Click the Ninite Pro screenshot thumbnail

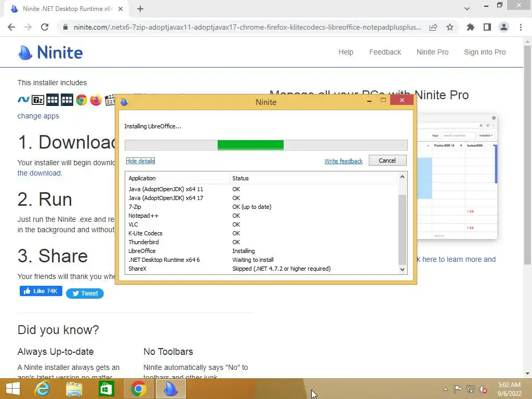(457, 177)
